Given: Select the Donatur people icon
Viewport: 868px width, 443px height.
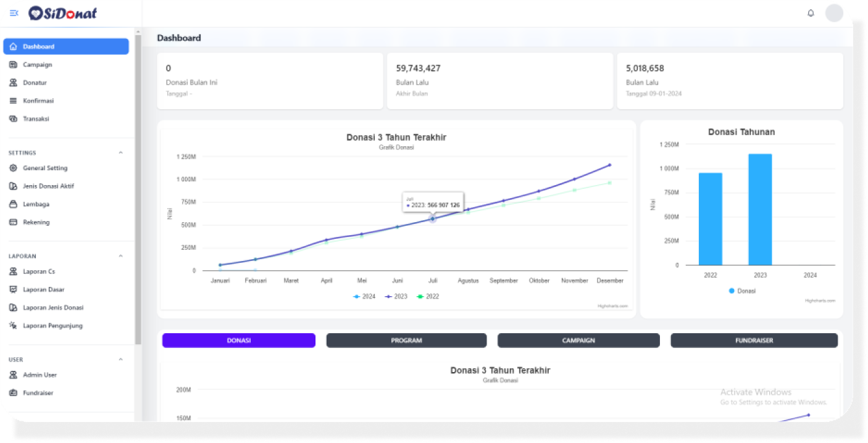Looking at the screenshot, I should pyautogui.click(x=13, y=83).
